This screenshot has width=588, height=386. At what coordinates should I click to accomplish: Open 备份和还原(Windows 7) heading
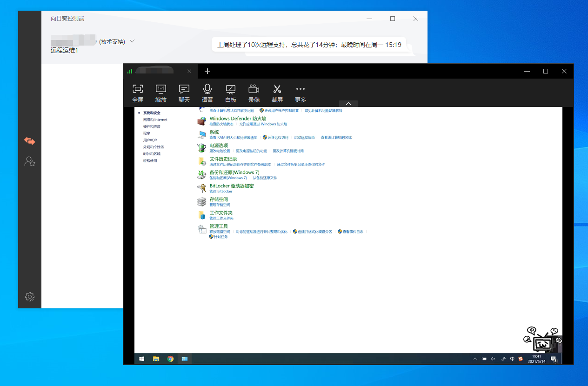point(234,173)
